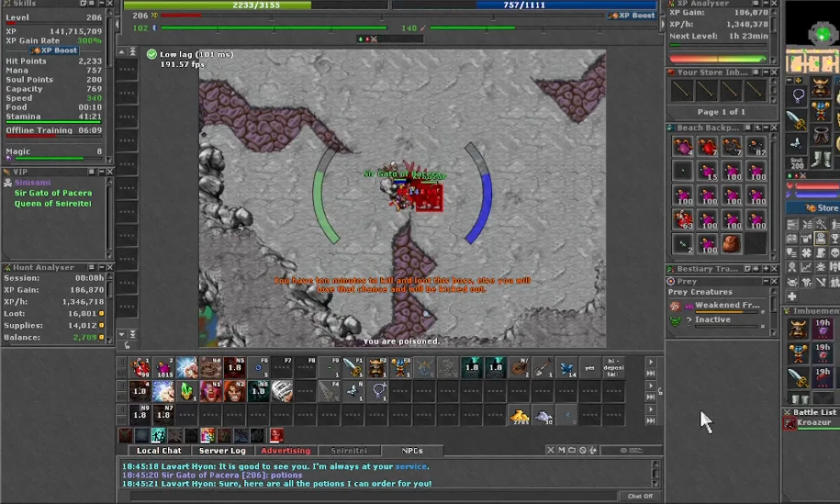
Task: Select the boots slot in equipment panel
Action: 820,159
